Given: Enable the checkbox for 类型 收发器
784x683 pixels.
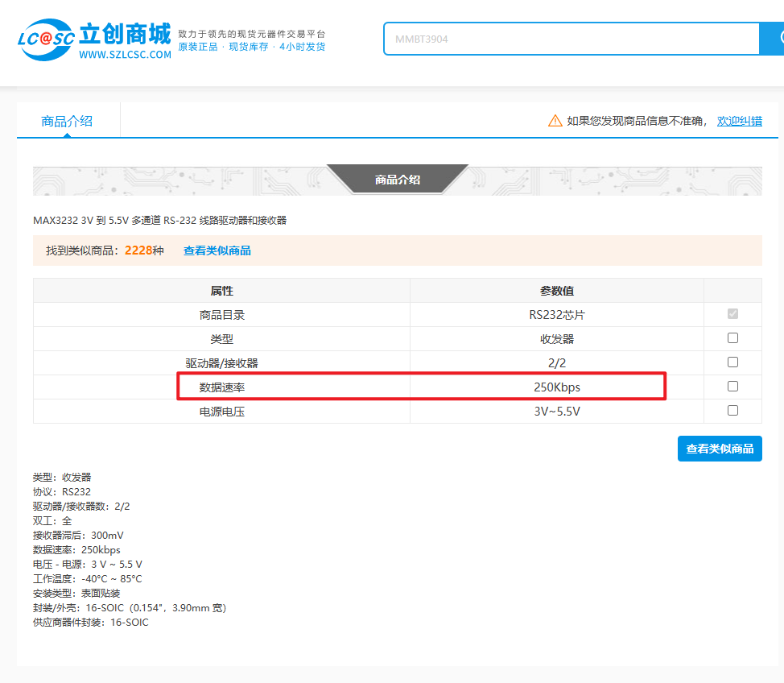Looking at the screenshot, I should tap(732, 338).
